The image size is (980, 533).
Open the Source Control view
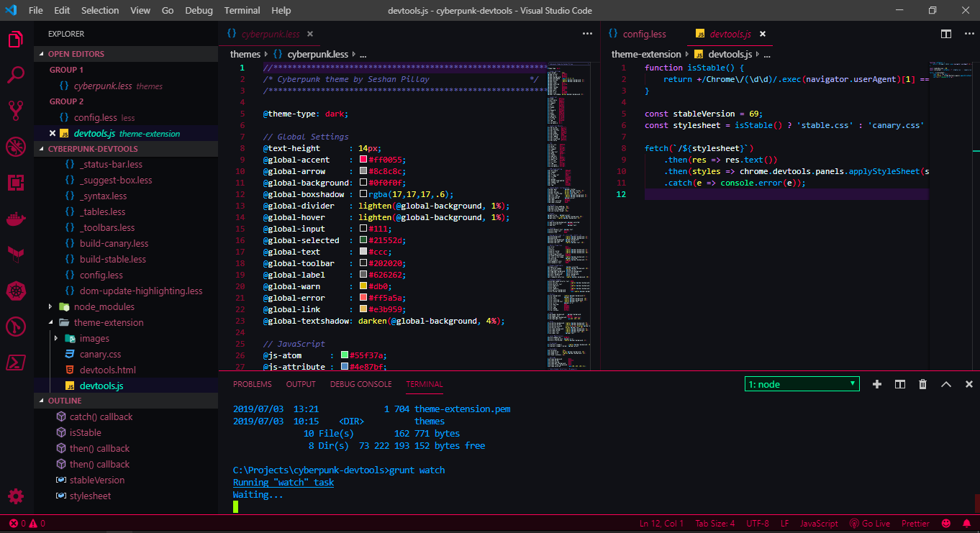(x=16, y=110)
